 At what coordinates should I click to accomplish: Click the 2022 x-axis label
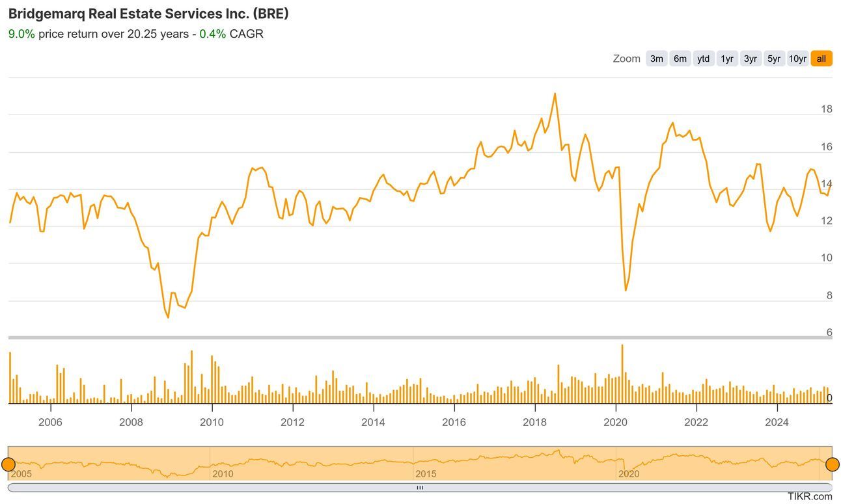(x=696, y=422)
